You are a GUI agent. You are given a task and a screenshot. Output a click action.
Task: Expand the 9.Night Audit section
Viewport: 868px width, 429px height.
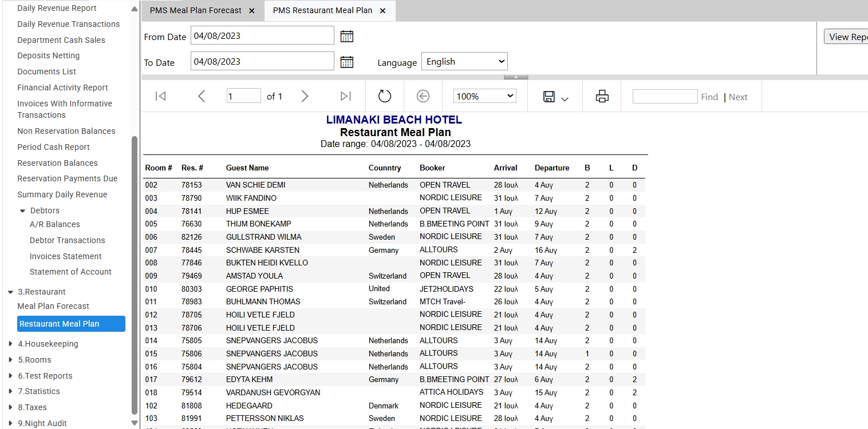[x=11, y=423]
